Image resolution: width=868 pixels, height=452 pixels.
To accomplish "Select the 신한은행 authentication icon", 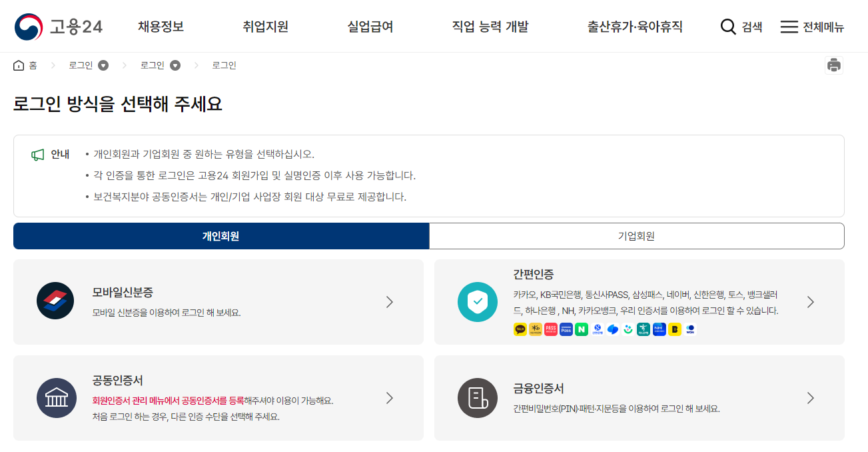I will click(597, 329).
